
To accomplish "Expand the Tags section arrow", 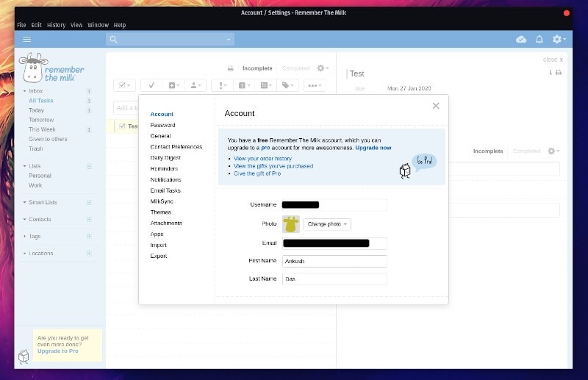I will click(25, 237).
